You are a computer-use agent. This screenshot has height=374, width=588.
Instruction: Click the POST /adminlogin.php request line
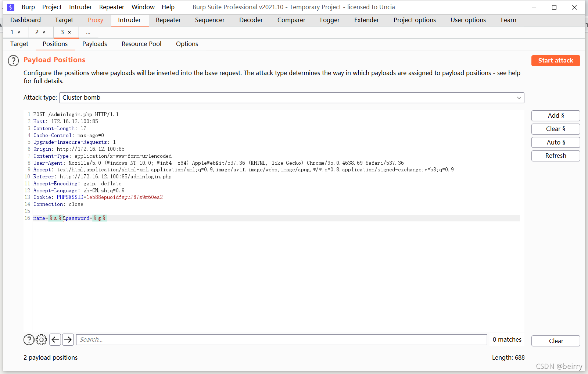[76, 115]
